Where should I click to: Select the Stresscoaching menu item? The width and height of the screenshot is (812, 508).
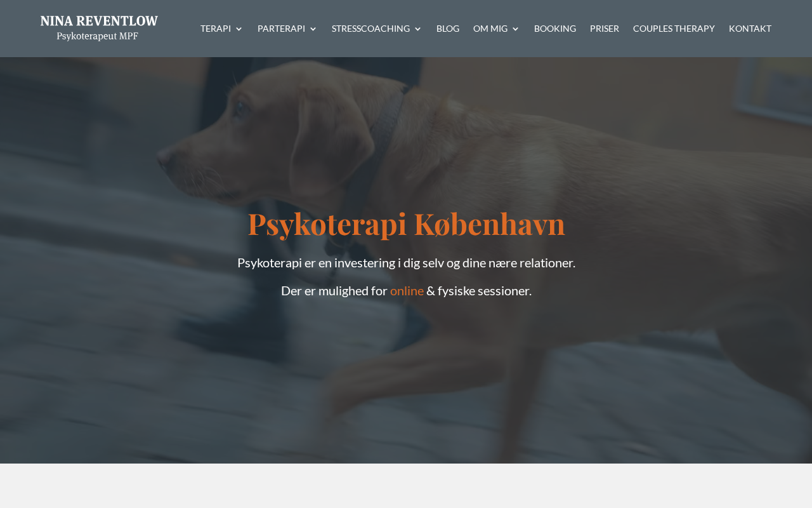coord(370,29)
